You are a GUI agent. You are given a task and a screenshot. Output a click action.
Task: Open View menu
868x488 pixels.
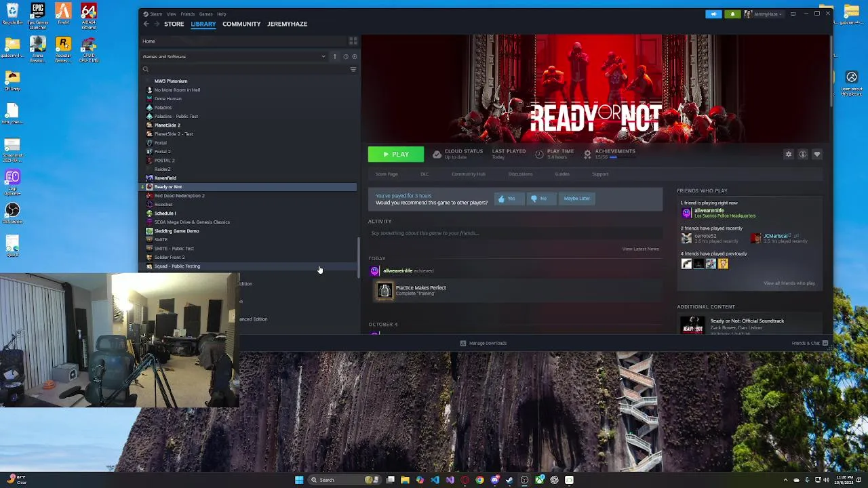pos(172,14)
